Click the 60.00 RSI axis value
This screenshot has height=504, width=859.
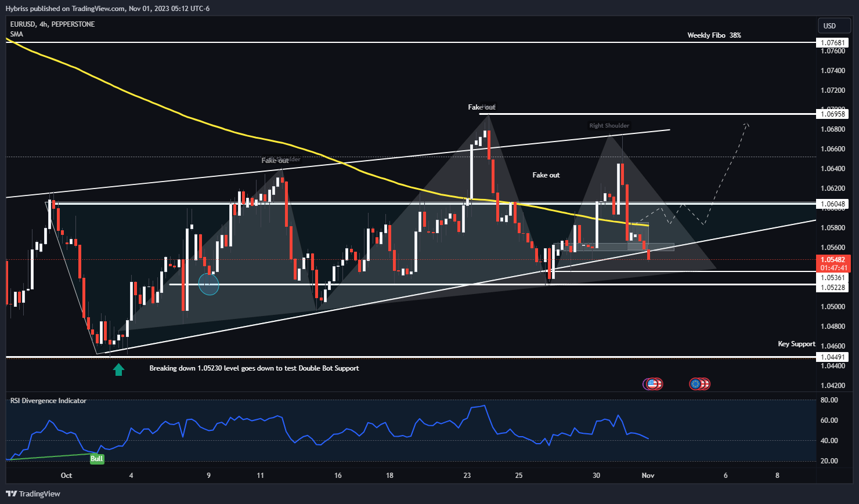coord(829,420)
